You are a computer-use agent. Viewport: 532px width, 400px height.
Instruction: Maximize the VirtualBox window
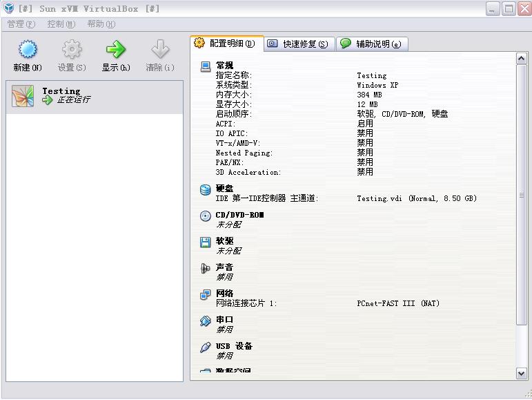509,9
